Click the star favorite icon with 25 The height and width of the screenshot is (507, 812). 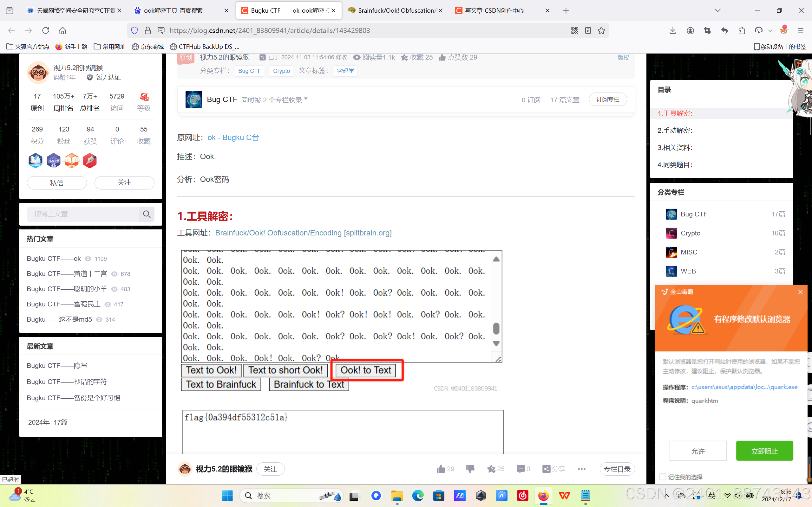coord(491,469)
